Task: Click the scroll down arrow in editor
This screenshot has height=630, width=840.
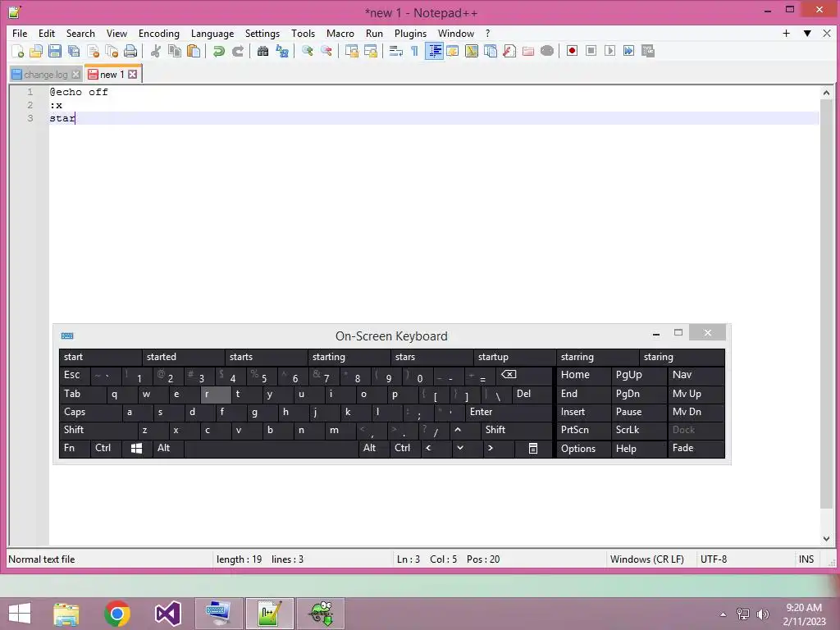Action: pos(826,539)
